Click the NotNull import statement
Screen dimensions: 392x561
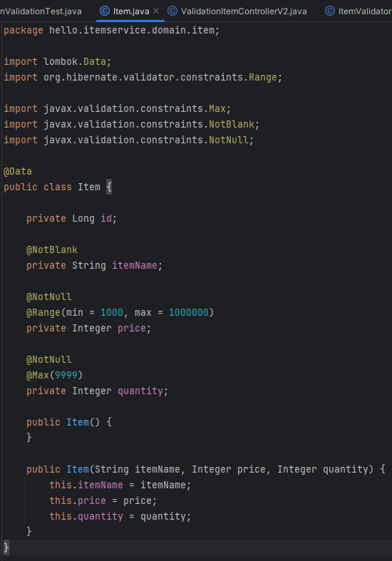coord(128,140)
